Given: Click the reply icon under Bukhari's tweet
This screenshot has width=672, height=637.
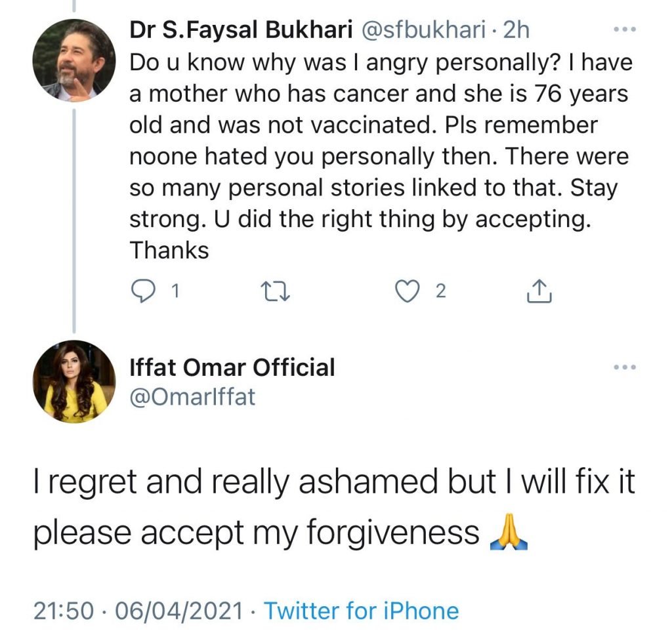Looking at the screenshot, I should (x=142, y=291).
